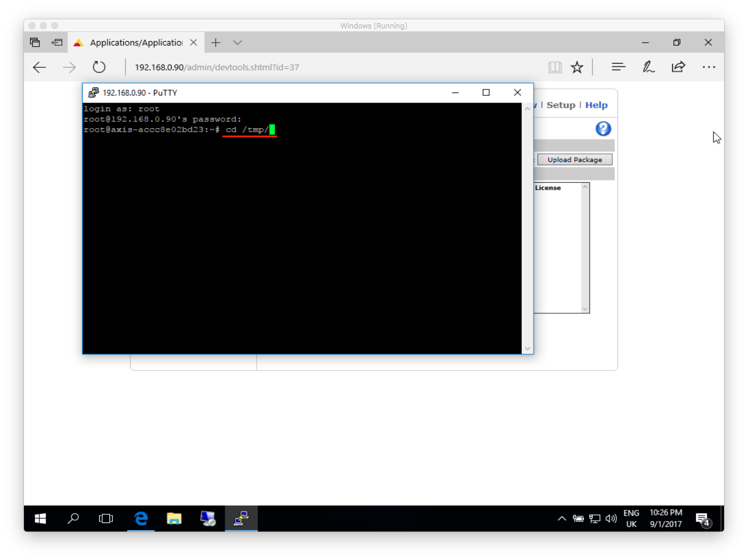The image size is (748, 560).
Task: Click the Upload Package button
Action: point(575,160)
